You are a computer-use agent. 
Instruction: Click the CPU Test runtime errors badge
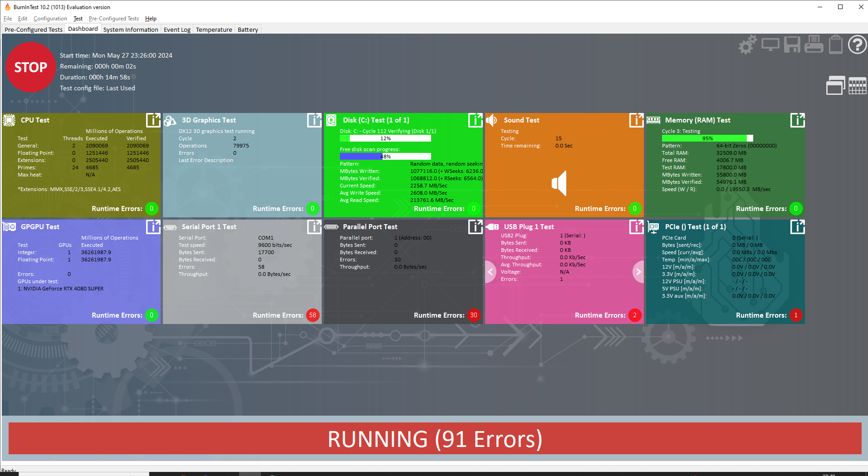pos(152,209)
